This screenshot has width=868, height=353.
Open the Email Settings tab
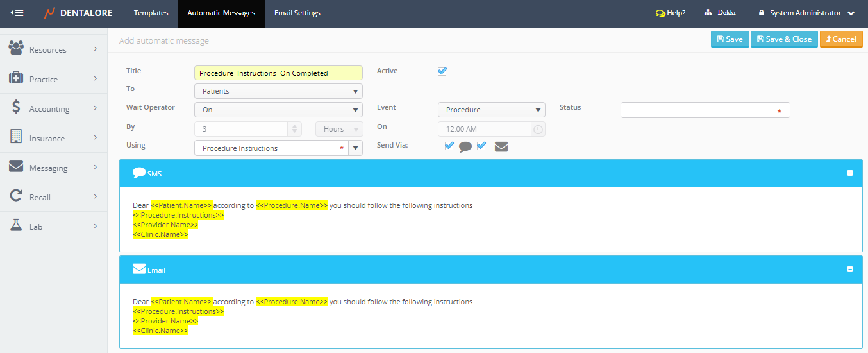click(x=297, y=13)
